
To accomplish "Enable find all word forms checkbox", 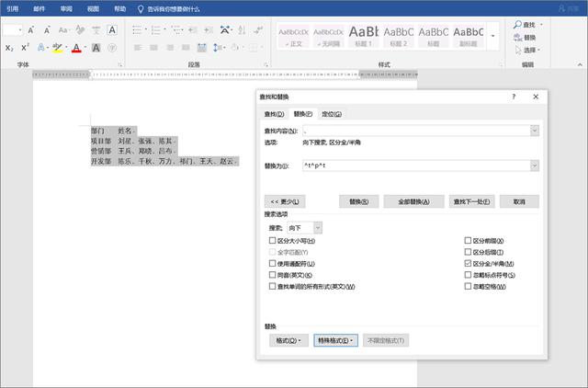I will coord(273,286).
